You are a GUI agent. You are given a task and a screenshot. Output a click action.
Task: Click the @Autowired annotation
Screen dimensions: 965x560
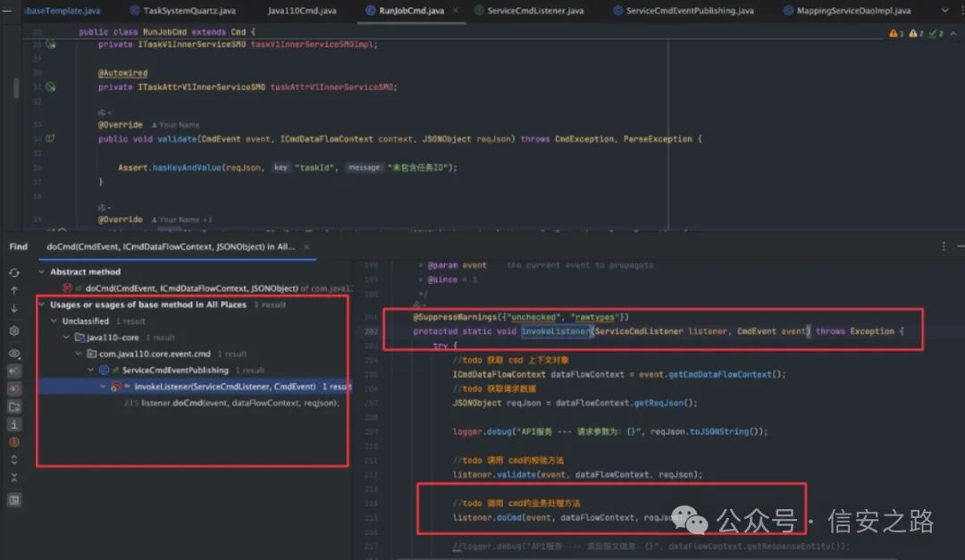tap(123, 72)
